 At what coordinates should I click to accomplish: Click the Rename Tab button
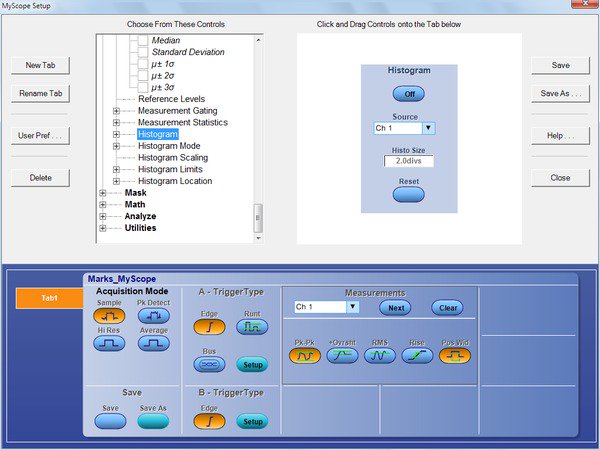pos(41,94)
